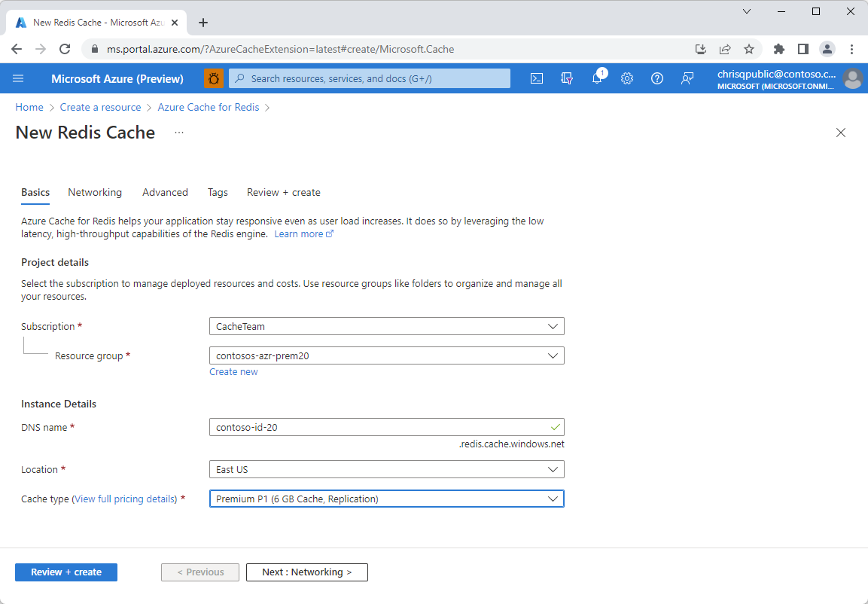Click the Review + create button

(66, 572)
